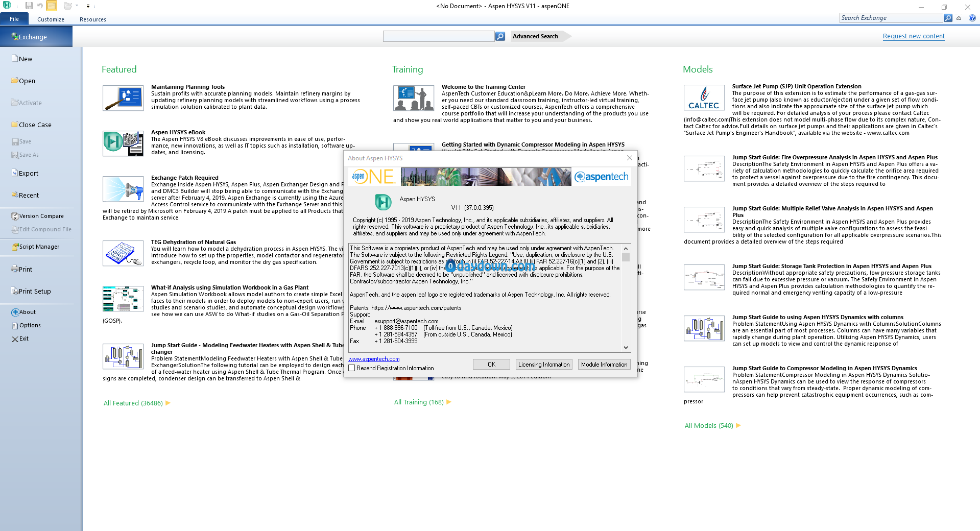Collapse the ribbon with the chevron icon
Screen dimensions: 980x531
pos(959,18)
